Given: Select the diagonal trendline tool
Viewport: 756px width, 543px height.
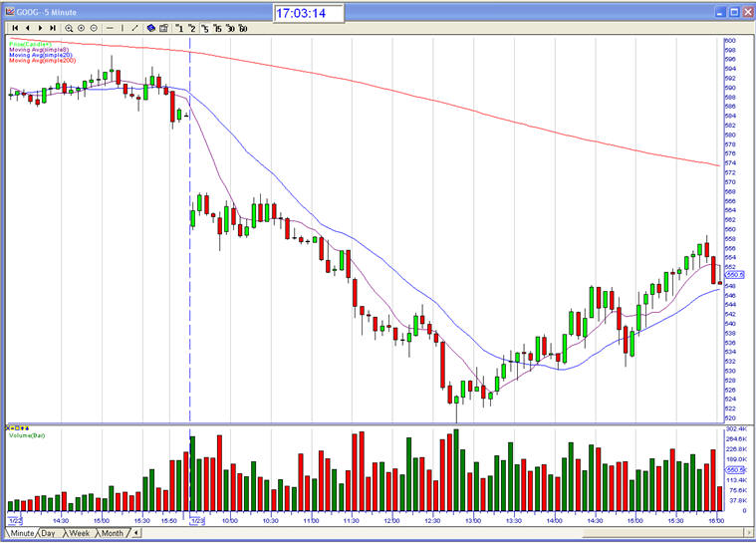Looking at the screenshot, I should coord(135,28).
